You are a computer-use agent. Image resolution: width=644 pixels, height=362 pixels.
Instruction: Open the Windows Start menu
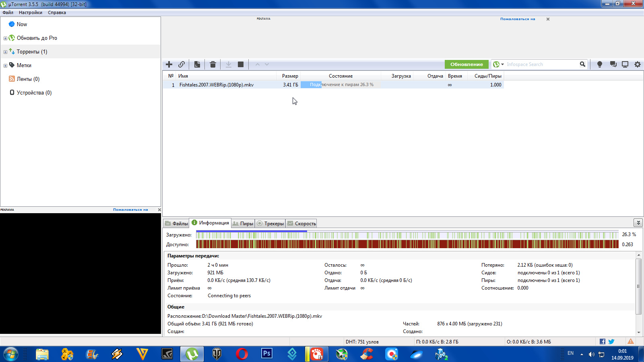(x=11, y=354)
